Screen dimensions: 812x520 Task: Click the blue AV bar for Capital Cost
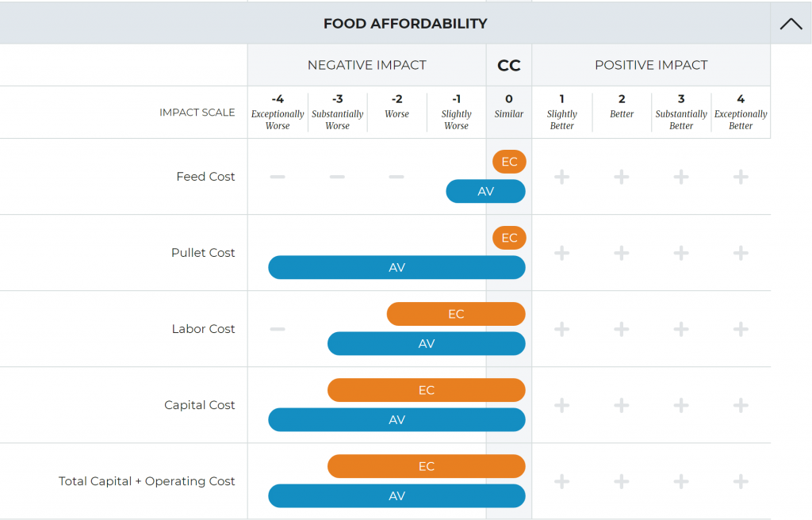pyautogui.click(x=396, y=420)
